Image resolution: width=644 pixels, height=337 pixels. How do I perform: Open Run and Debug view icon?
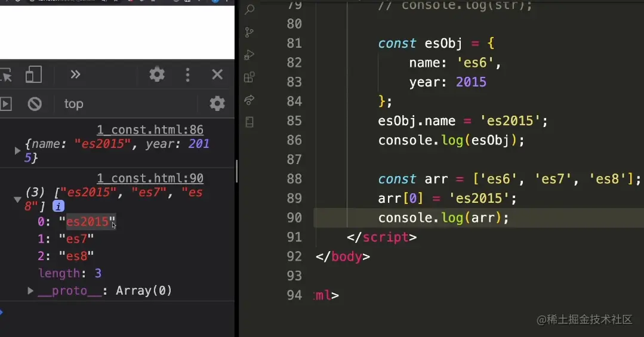(x=249, y=55)
